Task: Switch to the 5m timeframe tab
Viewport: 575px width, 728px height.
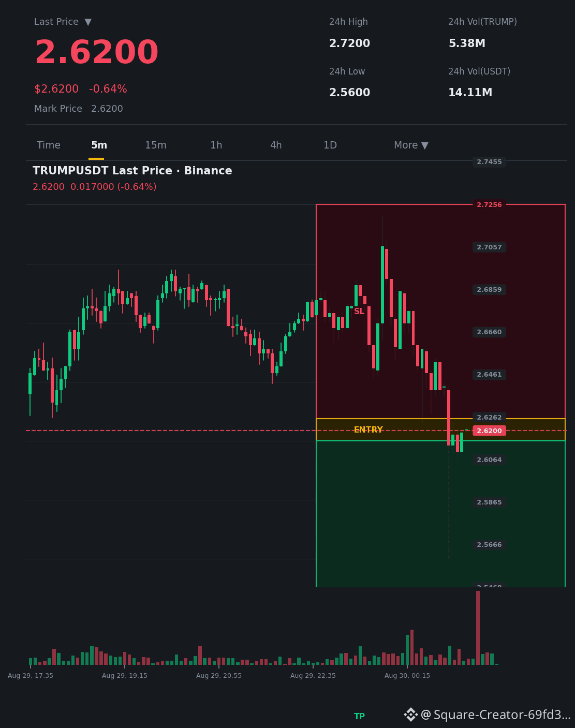Action: [99, 145]
